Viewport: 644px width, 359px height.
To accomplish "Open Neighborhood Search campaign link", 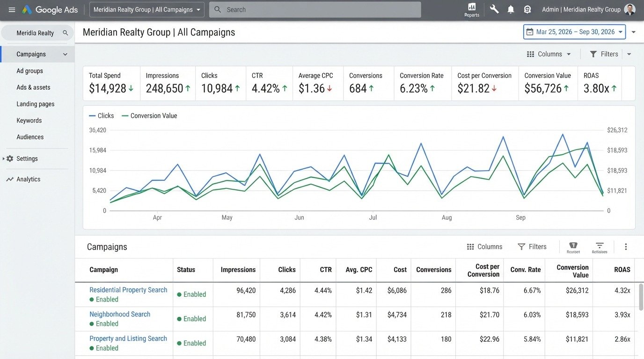I will 120,314.
